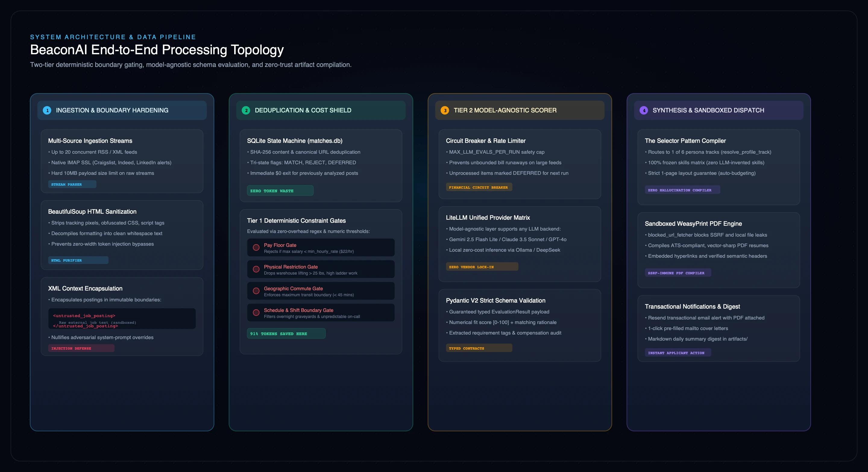Select the STREAM PARSER tag
Screen dimensions: 868x472
click(72, 184)
